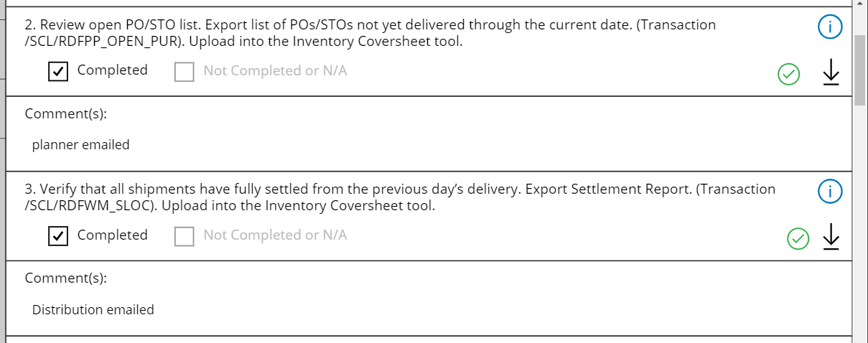Uncheck Completed checkbox for step 2

pos(58,71)
